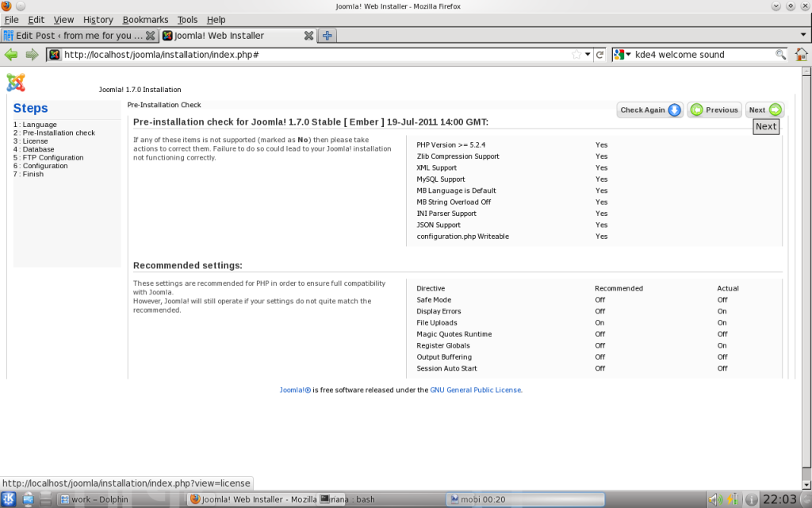Reload the current page
The width and height of the screenshot is (812, 508).
[599, 55]
